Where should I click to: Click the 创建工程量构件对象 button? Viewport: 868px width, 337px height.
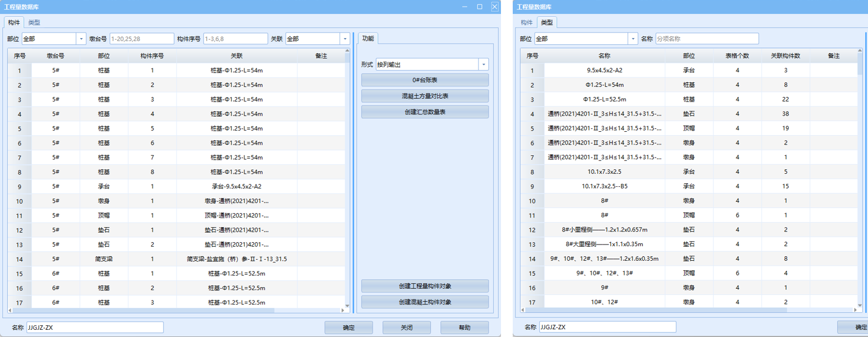425,286
